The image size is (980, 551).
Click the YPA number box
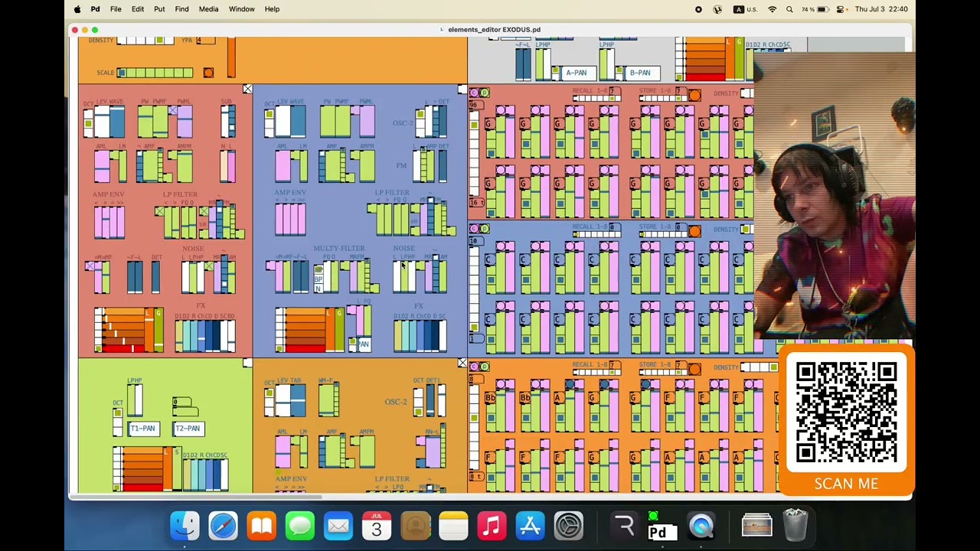pyautogui.click(x=205, y=40)
